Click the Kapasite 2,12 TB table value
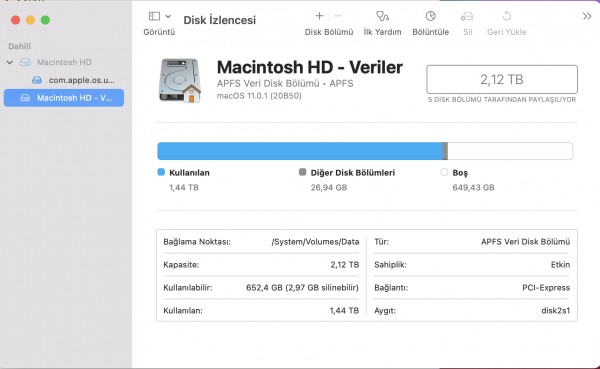The height and width of the screenshot is (369, 600). [x=345, y=265]
